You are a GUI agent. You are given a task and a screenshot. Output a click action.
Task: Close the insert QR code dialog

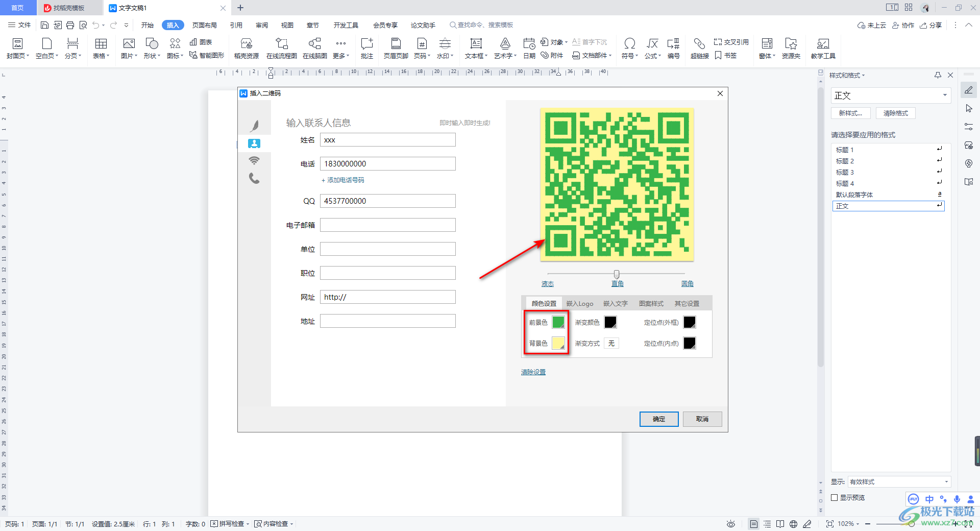coord(720,93)
